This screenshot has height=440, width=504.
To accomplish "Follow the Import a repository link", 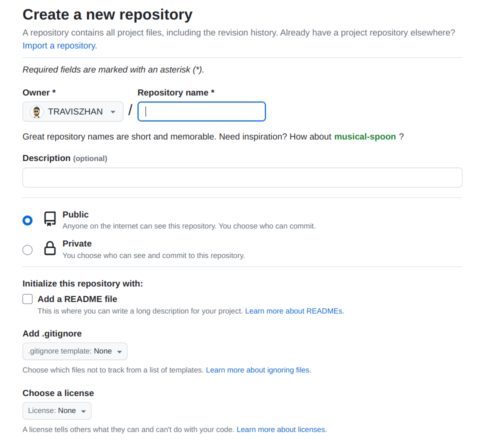I will [x=59, y=45].
